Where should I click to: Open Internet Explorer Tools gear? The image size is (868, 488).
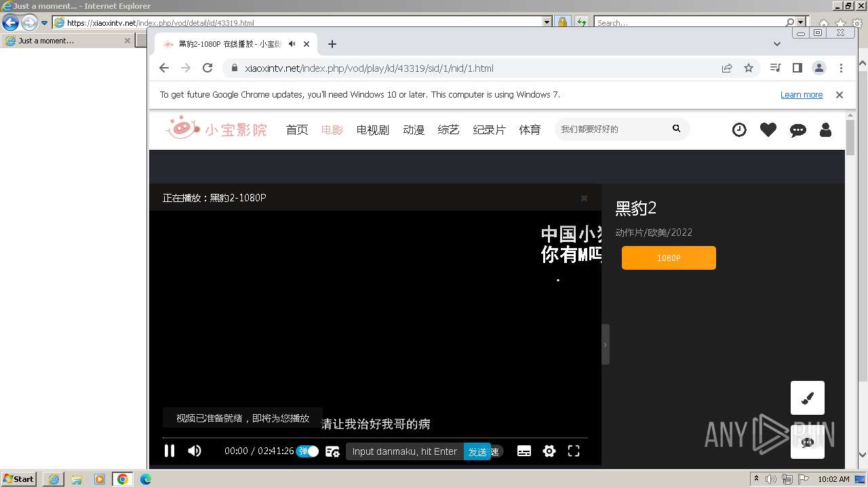pyautogui.click(x=857, y=23)
